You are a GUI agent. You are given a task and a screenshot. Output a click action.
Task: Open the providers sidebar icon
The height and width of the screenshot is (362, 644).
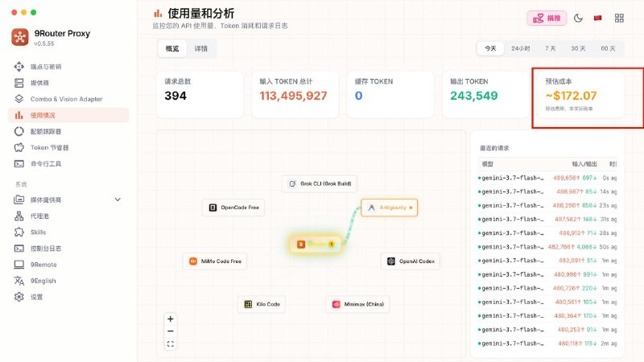coord(19,83)
